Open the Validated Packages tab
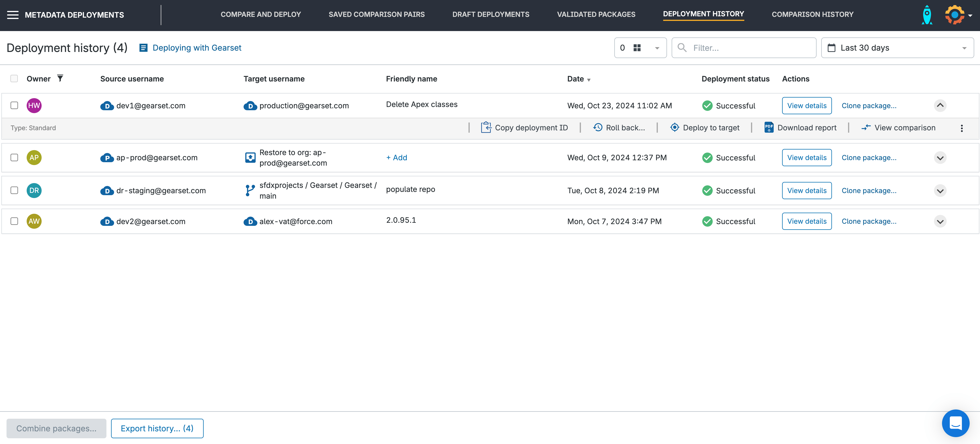The width and height of the screenshot is (980, 444). (596, 14)
